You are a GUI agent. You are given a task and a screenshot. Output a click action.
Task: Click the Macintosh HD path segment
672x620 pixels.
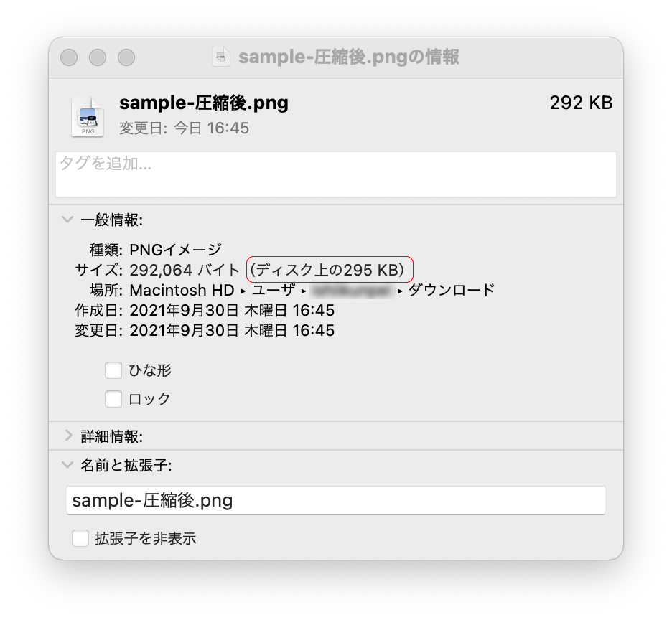tap(182, 290)
